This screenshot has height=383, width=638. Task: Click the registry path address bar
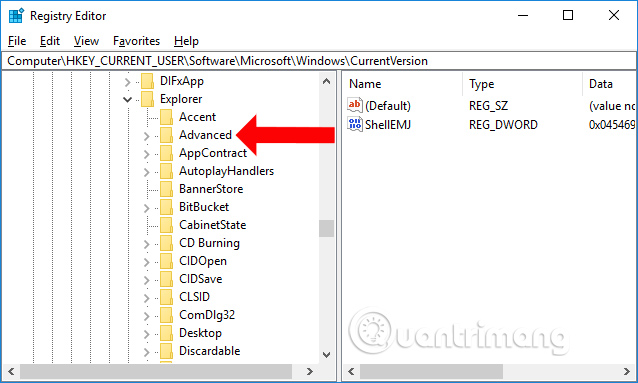coord(319,61)
